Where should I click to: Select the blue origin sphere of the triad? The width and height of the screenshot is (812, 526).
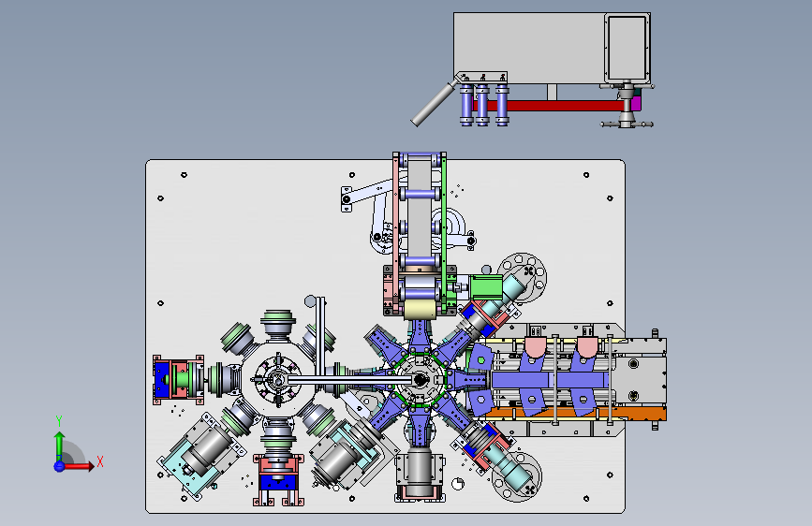pyautogui.click(x=60, y=466)
